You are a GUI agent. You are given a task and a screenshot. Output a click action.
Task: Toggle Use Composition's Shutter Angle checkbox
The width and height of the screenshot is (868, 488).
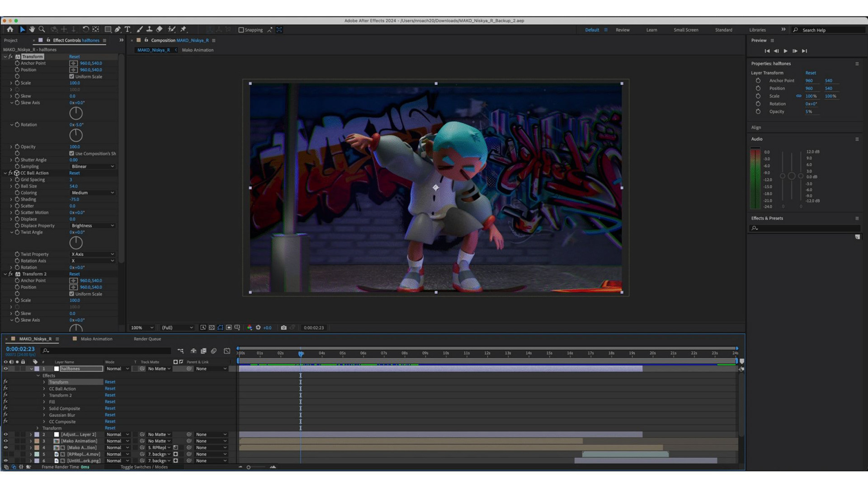[71, 154]
